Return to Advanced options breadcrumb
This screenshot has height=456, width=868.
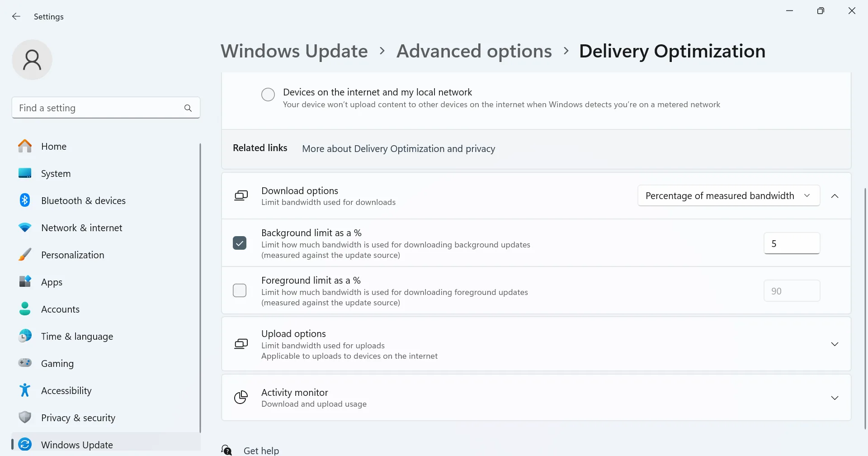(474, 51)
